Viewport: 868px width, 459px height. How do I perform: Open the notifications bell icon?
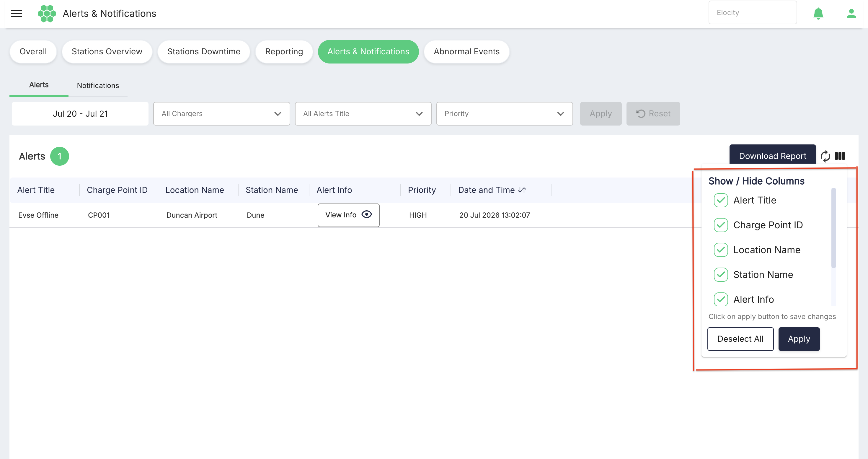[x=818, y=14]
